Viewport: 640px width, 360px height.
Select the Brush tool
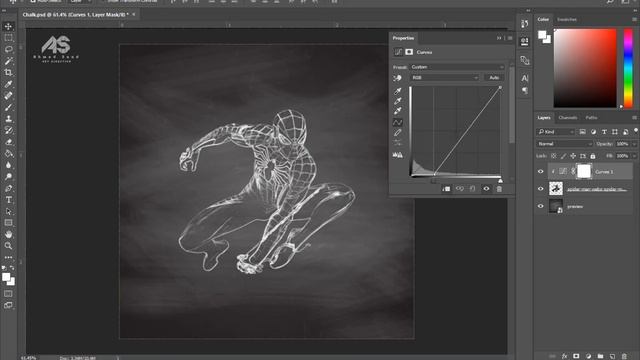[x=8, y=107]
